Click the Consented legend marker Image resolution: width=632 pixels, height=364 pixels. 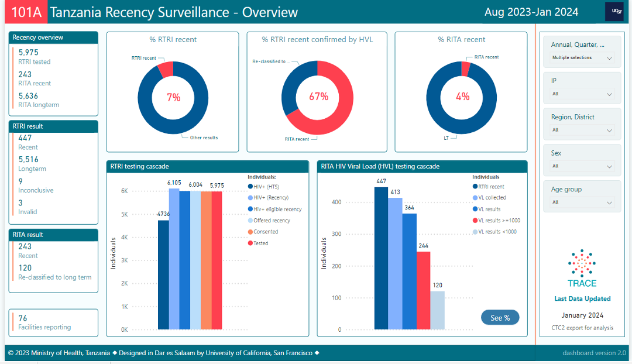click(250, 232)
